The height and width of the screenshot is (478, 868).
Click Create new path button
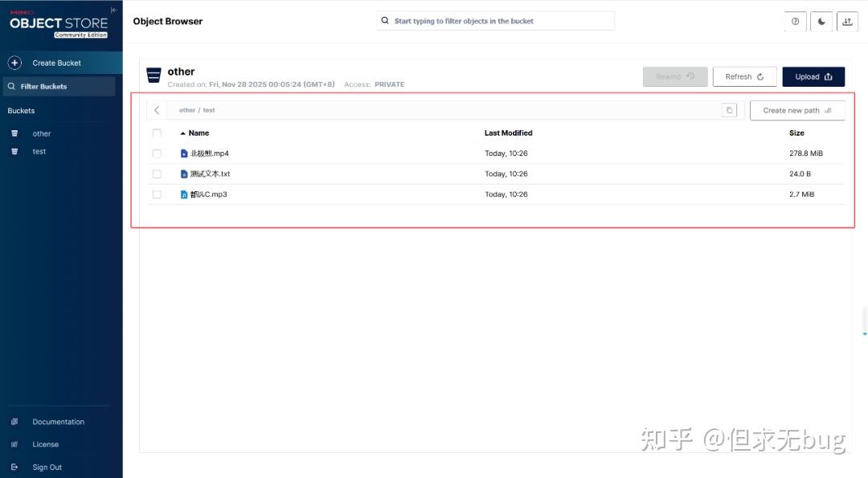tap(797, 110)
